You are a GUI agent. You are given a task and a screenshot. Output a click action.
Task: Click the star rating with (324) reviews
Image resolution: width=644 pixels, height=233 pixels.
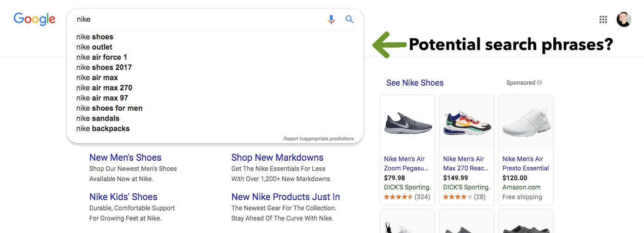[407, 197]
